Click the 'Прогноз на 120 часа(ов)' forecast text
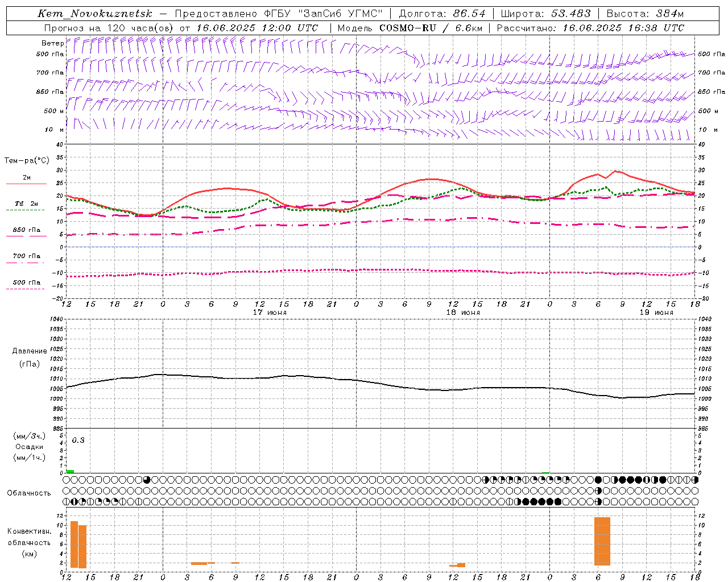Screen dimensions: 728x582 (x=109, y=28)
